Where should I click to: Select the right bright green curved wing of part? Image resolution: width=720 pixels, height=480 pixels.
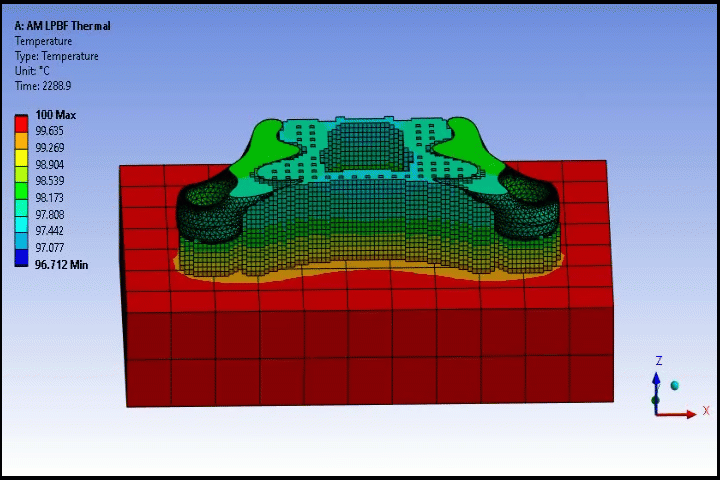click(469, 145)
